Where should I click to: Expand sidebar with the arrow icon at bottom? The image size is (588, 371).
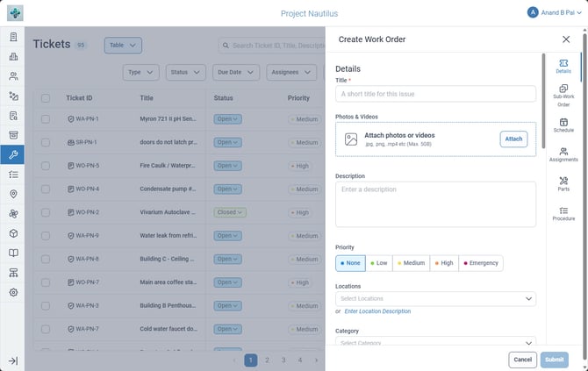tap(13, 360)
